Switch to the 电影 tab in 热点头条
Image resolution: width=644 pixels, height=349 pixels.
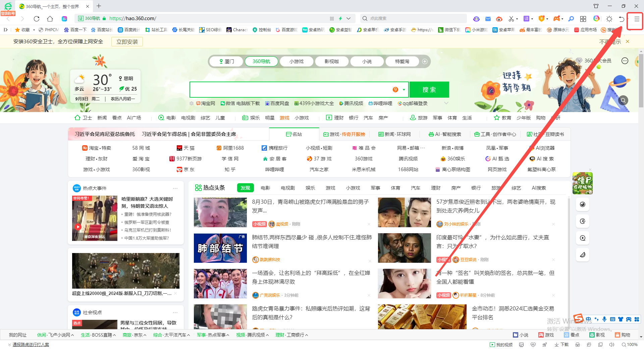(265, 188)
